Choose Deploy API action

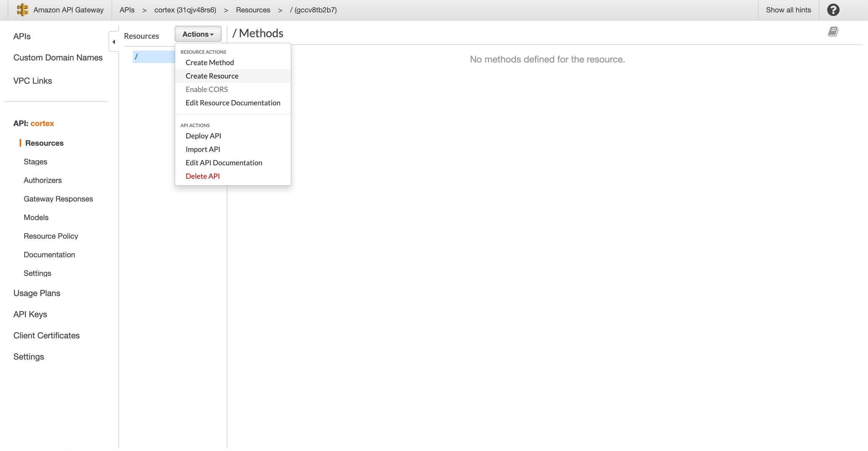(x=203, y=136)
